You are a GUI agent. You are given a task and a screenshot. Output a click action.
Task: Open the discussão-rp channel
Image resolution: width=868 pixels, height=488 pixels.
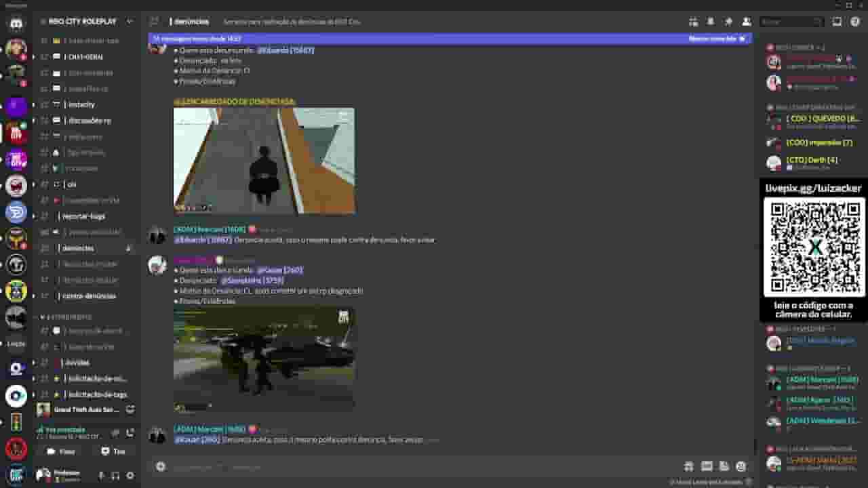[87, 121]
